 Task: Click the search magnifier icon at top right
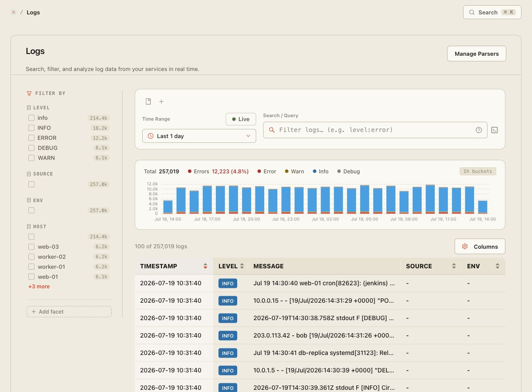point(472,12)
